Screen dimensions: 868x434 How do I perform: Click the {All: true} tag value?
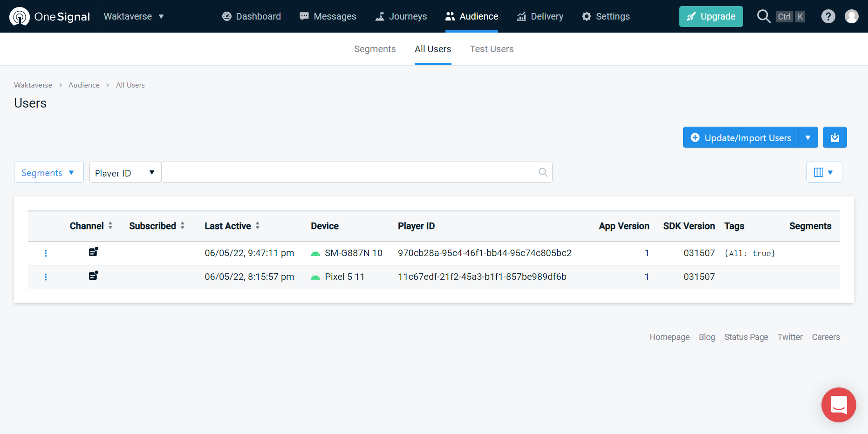(750, 253)
